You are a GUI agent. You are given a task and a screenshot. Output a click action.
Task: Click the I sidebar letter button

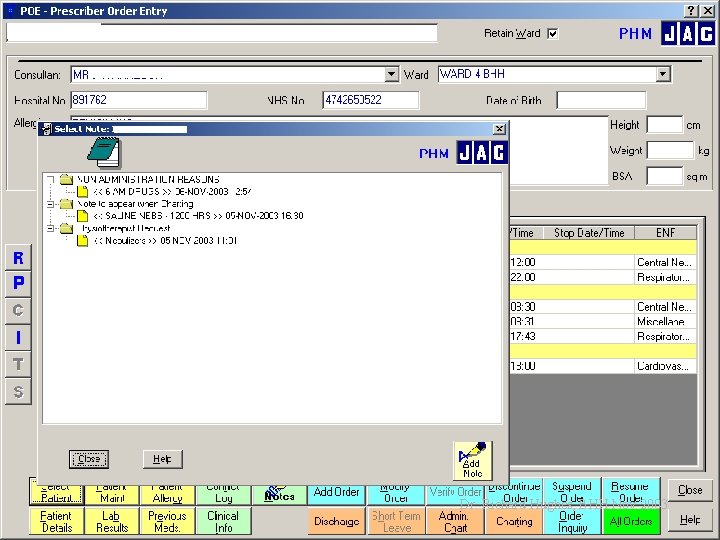click(18, 338)
